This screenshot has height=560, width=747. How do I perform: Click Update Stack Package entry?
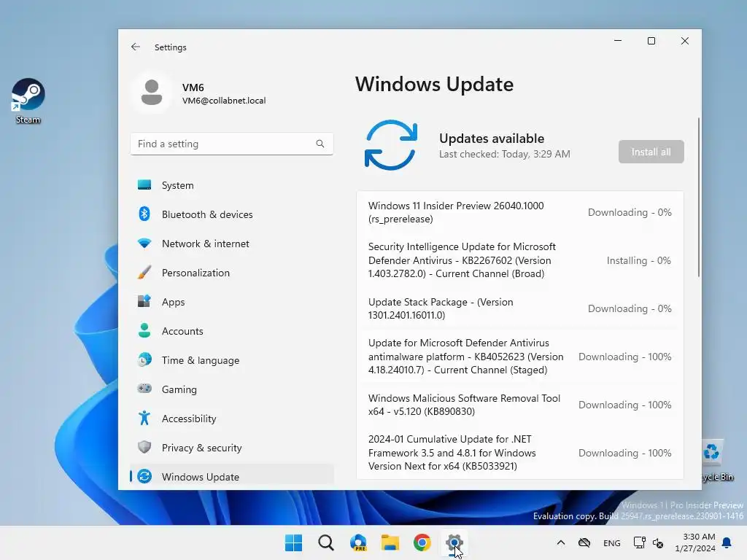point(519,308)
